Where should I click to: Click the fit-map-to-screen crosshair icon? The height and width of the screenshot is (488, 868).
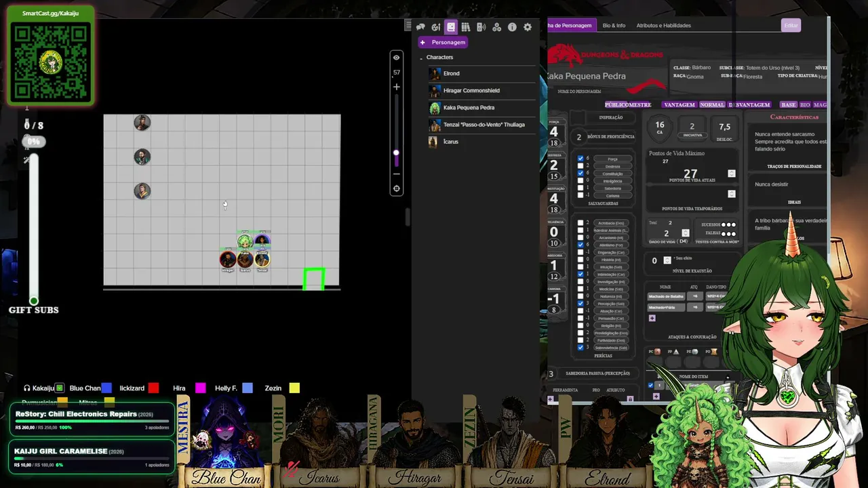click(397, 188)
